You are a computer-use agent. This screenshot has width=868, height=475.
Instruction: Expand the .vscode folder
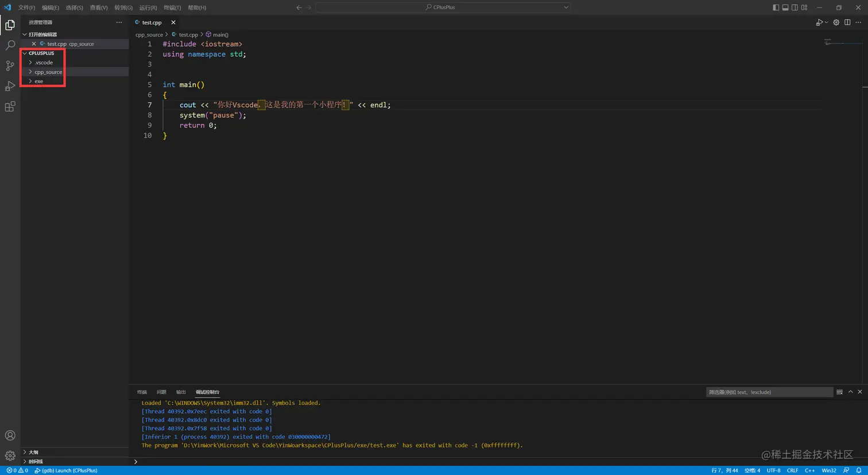(x=44, y=63)
